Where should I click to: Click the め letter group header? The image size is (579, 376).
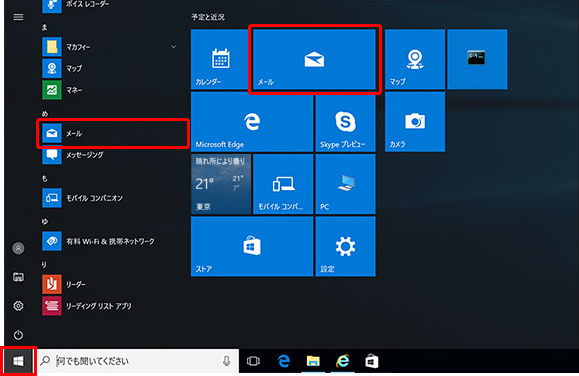[x=44, y=114]
